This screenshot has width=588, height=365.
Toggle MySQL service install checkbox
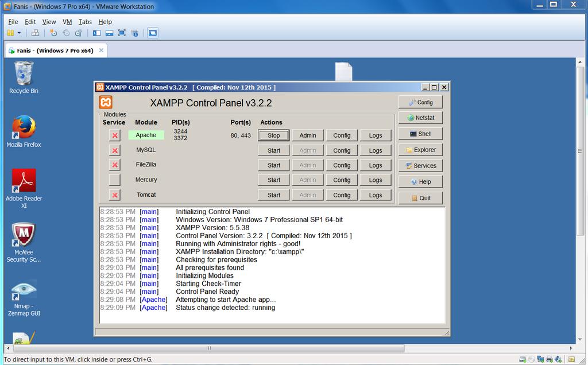(115, 150)
